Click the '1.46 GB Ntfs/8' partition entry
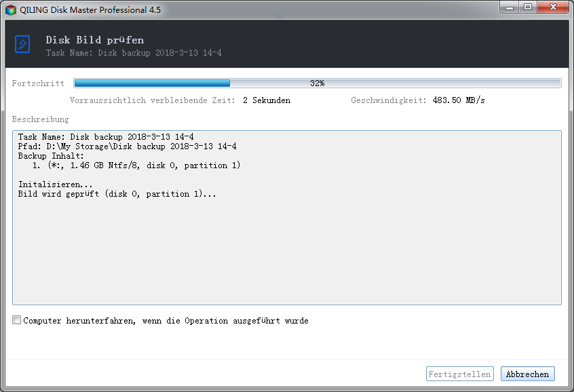Image resolution: width=574 pixels, height=392 pixels. click(x=136, y=165)
